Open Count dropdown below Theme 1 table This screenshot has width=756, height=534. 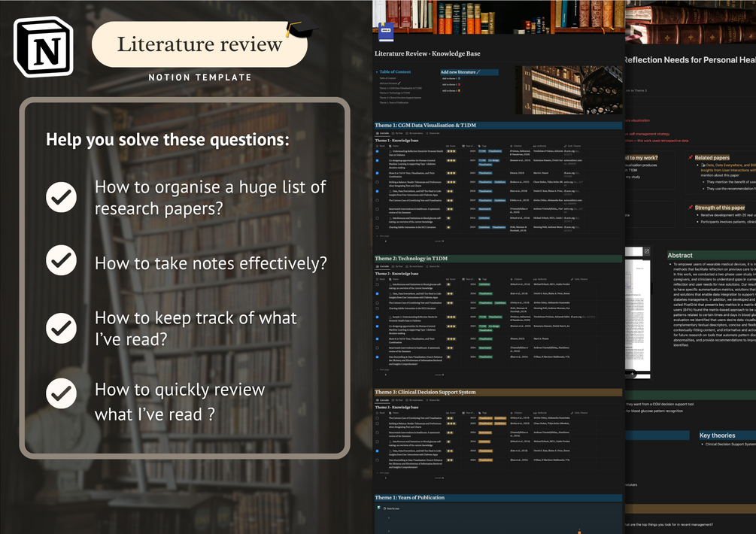(439, 241)
